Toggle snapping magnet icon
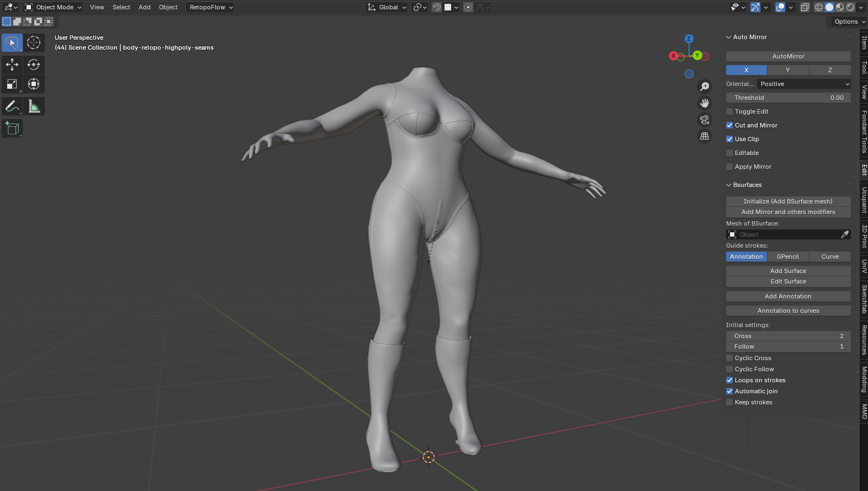The image size is (868, 491). [437, 7]
